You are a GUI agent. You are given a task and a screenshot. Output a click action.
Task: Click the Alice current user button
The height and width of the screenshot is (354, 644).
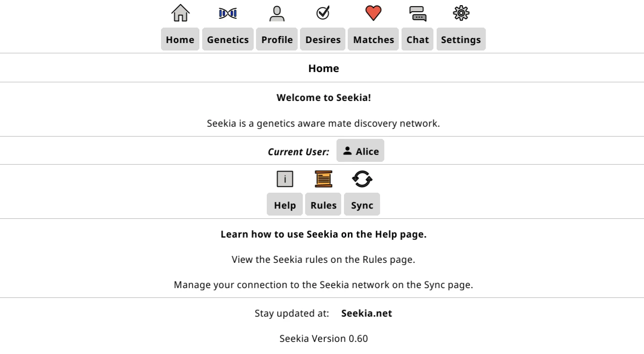pyautogui.click(x=360, y=151)
